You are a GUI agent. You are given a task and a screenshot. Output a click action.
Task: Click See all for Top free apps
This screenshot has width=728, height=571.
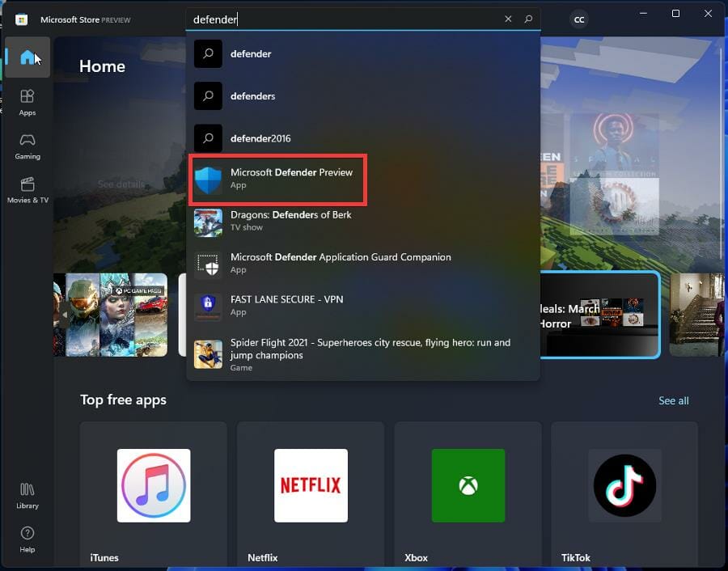pos(673,400)
